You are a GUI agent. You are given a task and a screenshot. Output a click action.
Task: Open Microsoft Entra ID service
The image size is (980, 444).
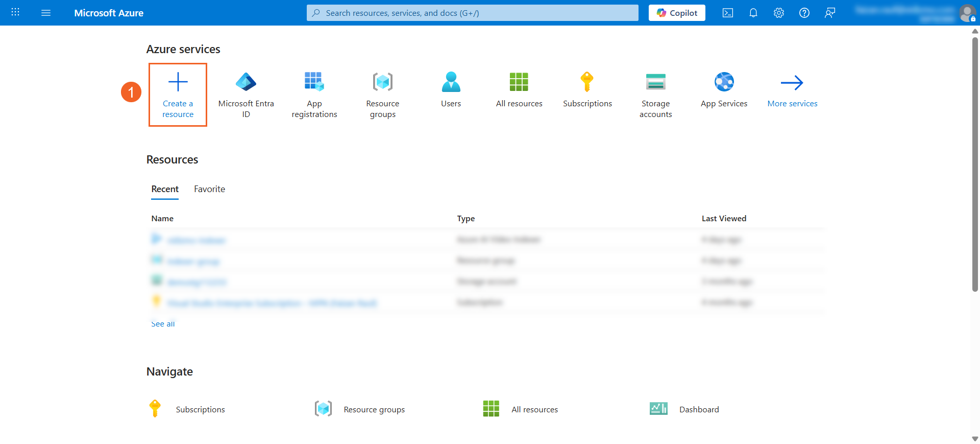click(246, 82)
